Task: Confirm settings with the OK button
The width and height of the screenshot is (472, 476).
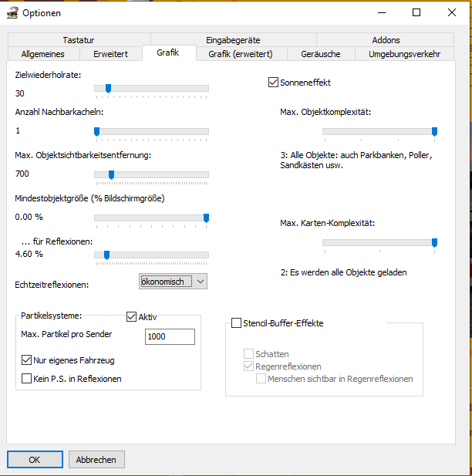Action: click(x=35, y=460)
